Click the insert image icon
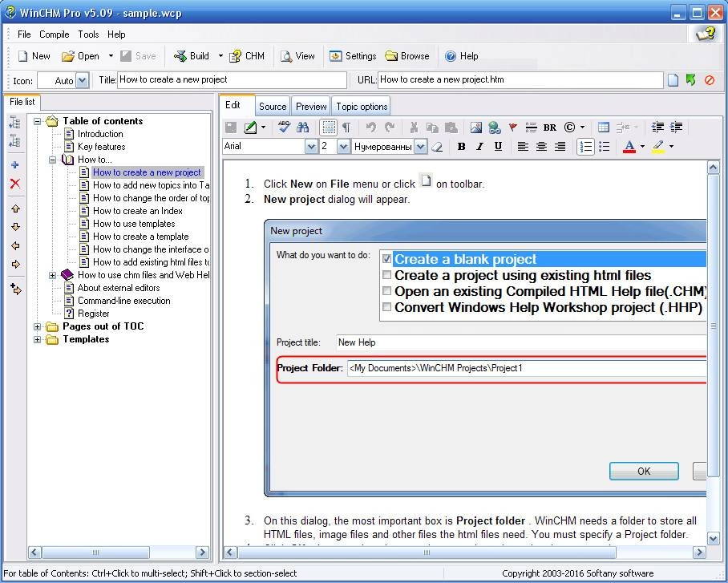This screenshot has height=583, width=728. 476,127
